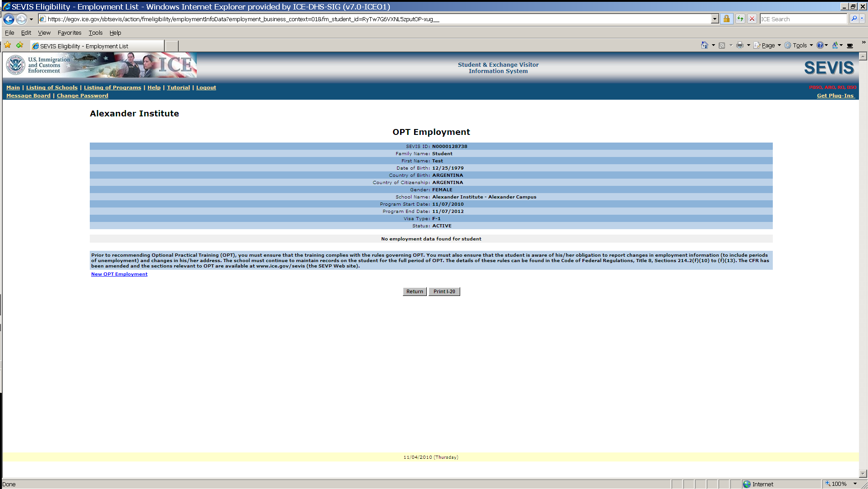The height and width of the screenshot is (489, 868).
Task: Click the browser Back arrow button
Action: tap(9, 19)
